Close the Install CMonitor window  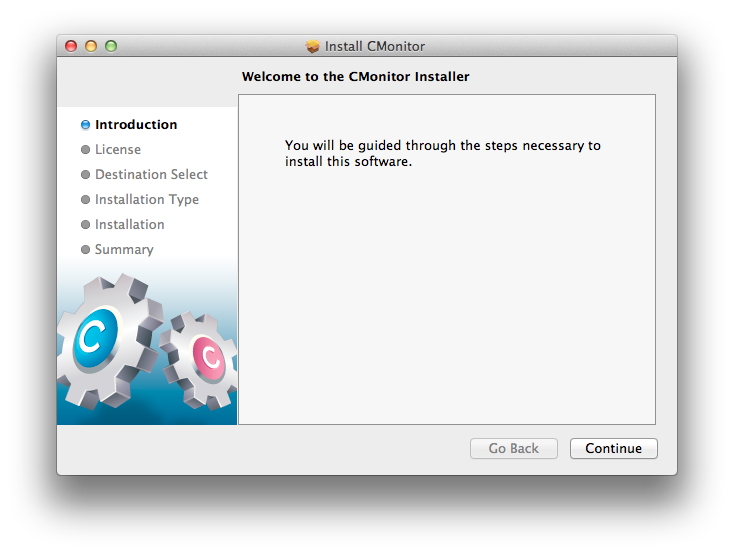pyautogui.click(x=71, y=46)
